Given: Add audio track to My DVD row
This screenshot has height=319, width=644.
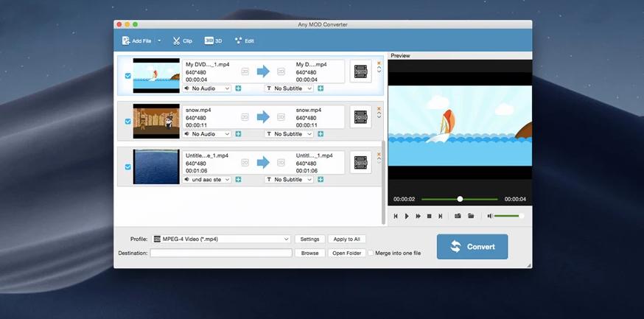Looking at the screenshot, I should coord(238,88).
